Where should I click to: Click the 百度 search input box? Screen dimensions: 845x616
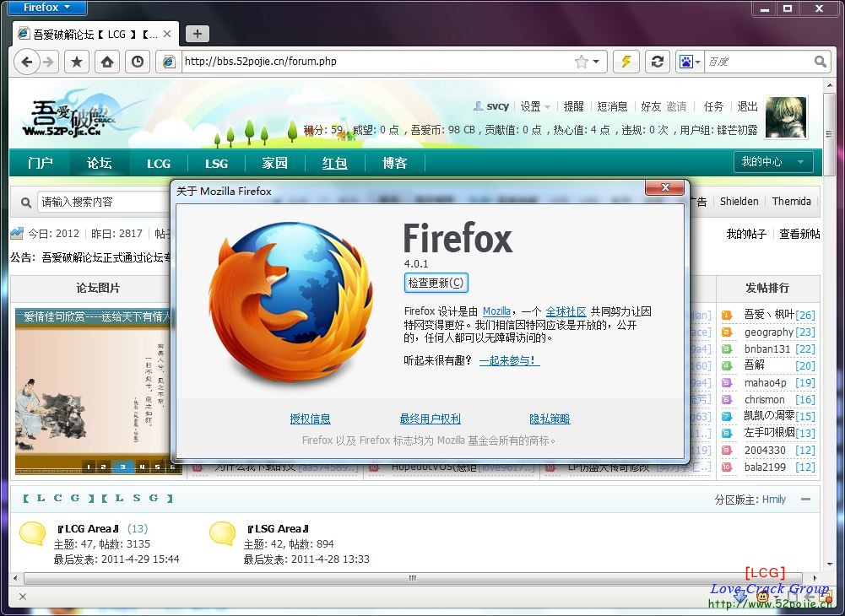(758, 62)
